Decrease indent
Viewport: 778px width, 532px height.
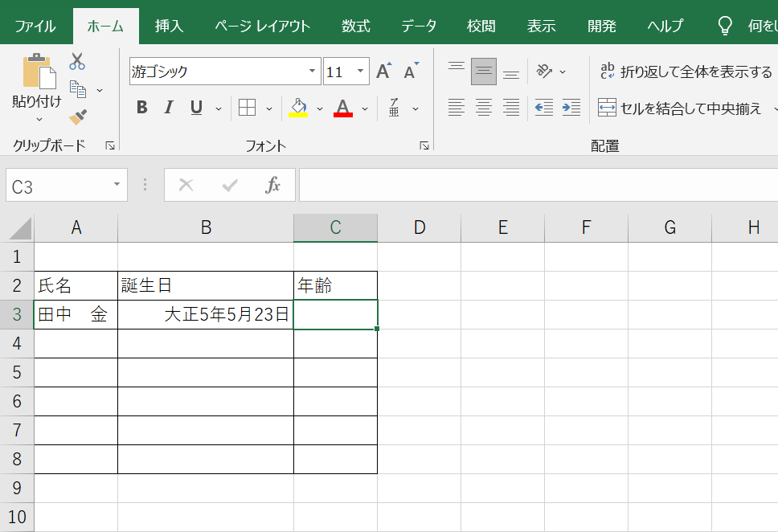tap(544, 108)
